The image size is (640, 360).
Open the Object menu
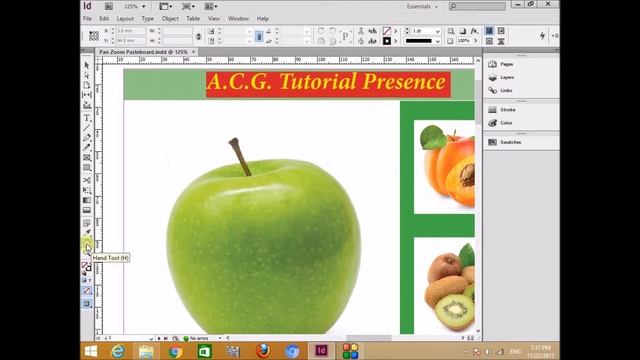[170, 19]
